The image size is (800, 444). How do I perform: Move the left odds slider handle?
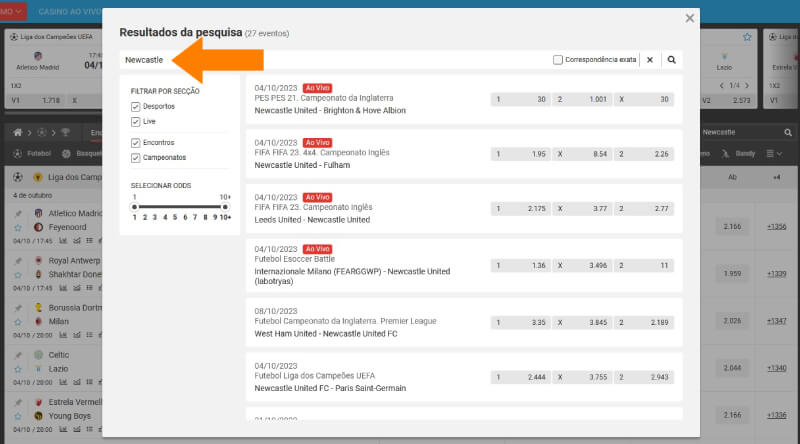134,207
